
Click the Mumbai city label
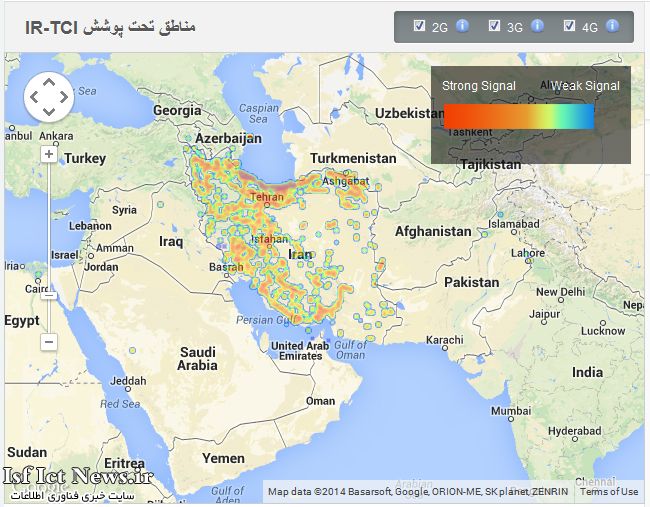(511, 411)
